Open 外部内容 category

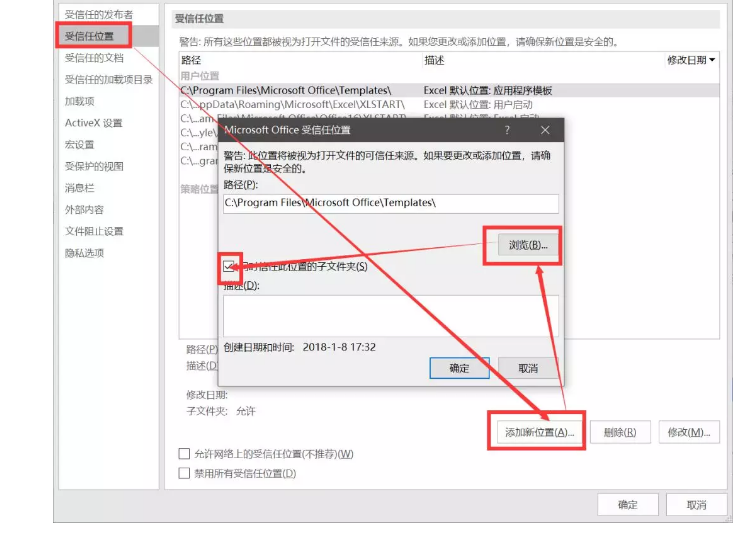tap(84, 210)
